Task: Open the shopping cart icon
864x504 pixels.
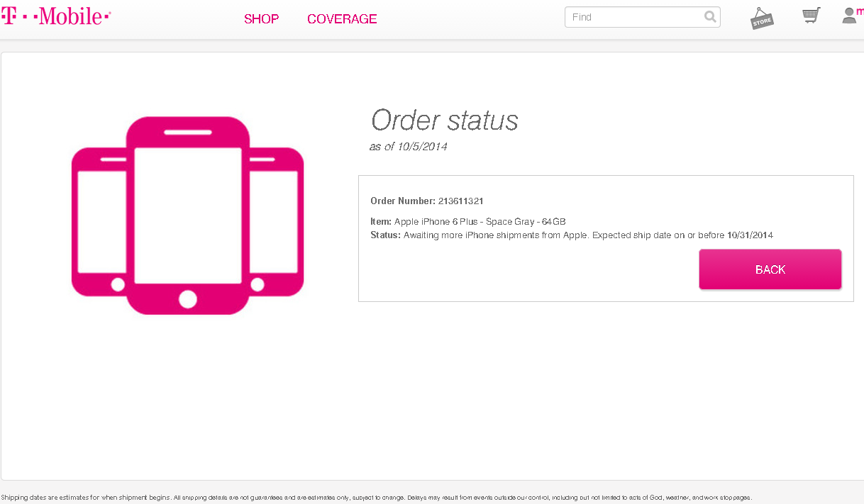Action: 812,16
